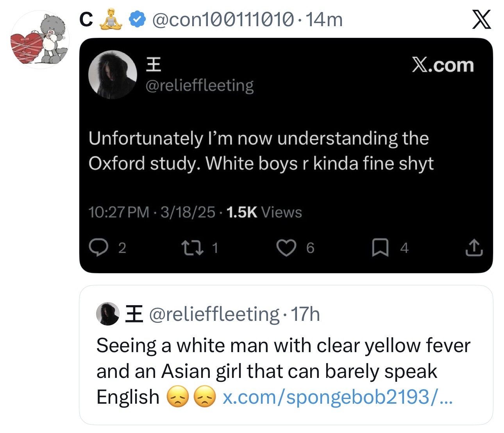The image size is (504, 433).
Task: Click the meditation emoji beside name C
Action: tap(111, 20)
